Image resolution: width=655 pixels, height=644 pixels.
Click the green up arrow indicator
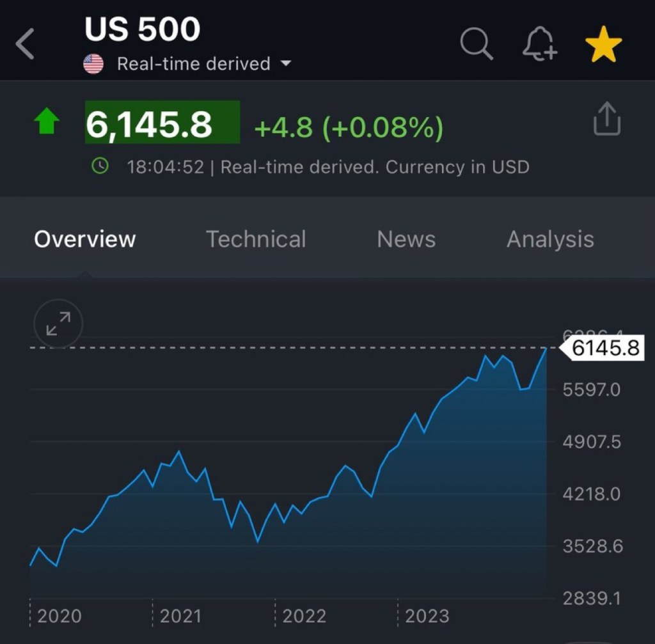(x=47, y=122)
